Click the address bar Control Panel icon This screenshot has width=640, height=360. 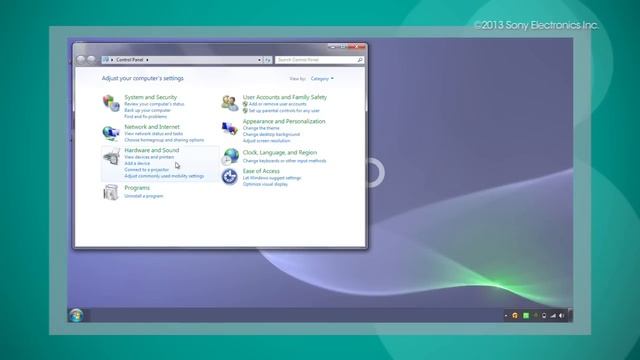(106, 60)
